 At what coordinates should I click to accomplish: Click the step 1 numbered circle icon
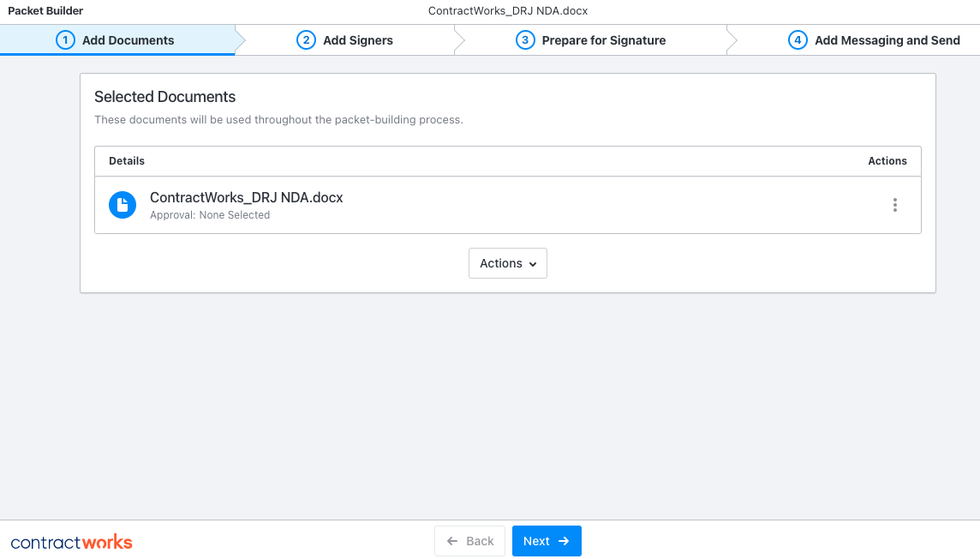66,39
